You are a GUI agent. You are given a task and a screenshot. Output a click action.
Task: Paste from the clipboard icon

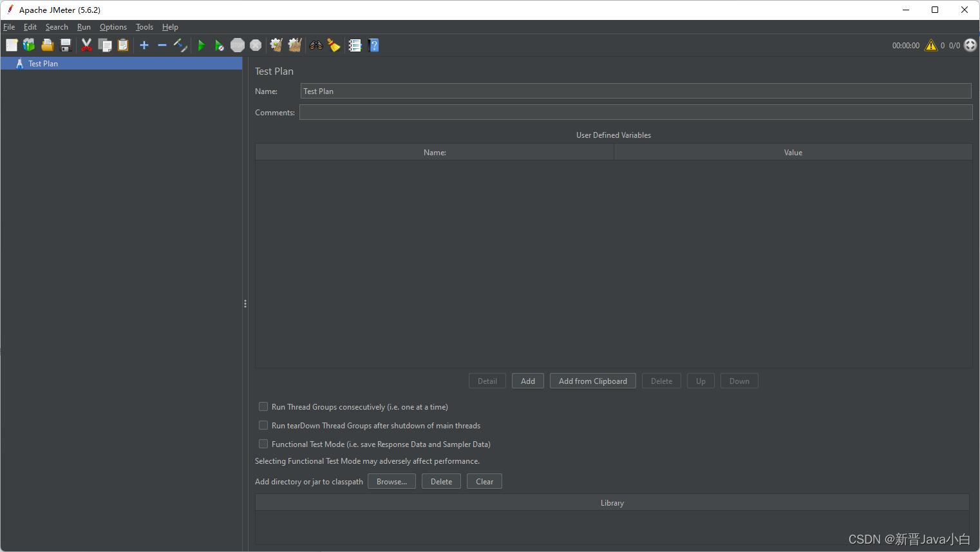coord(123,45)
